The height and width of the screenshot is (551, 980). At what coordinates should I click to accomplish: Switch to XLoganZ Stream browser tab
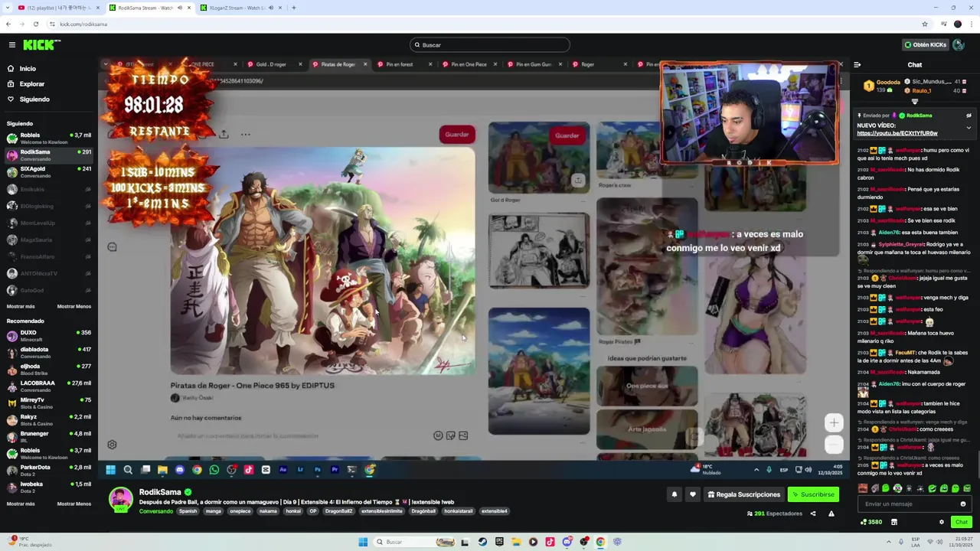(241, 8)
